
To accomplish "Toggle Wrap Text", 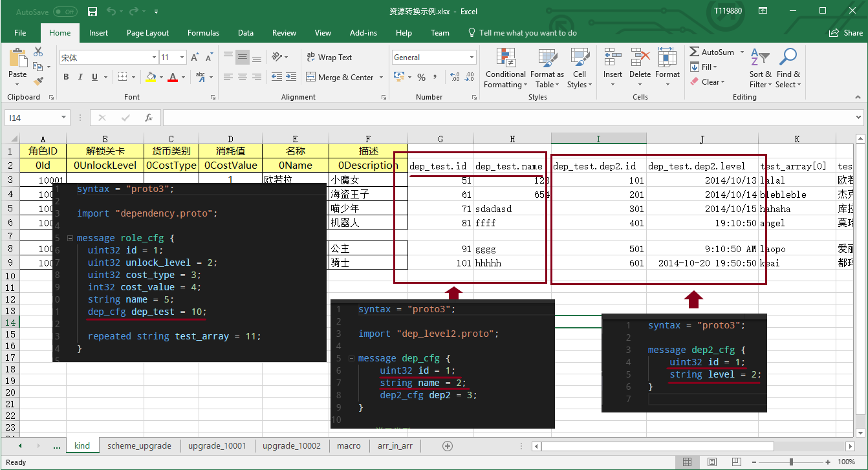I will point(329,58).
